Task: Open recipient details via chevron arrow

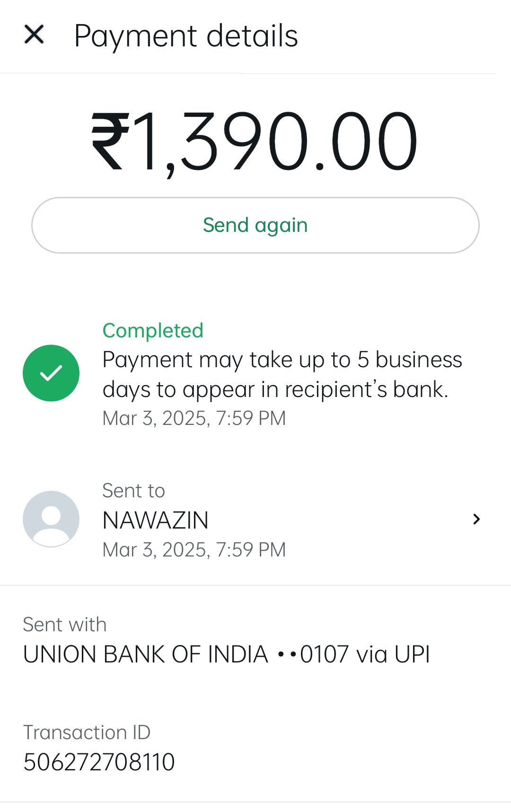Action: (476, 519)
